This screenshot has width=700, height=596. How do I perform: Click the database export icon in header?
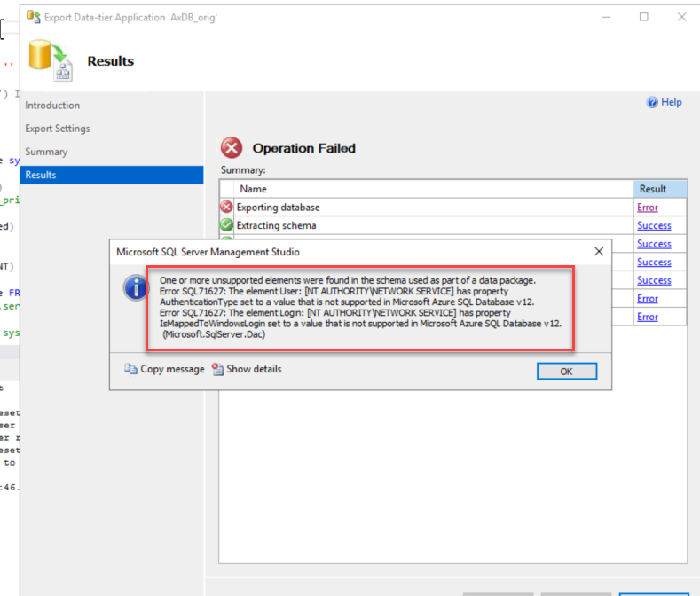click(x=51, y=60)
